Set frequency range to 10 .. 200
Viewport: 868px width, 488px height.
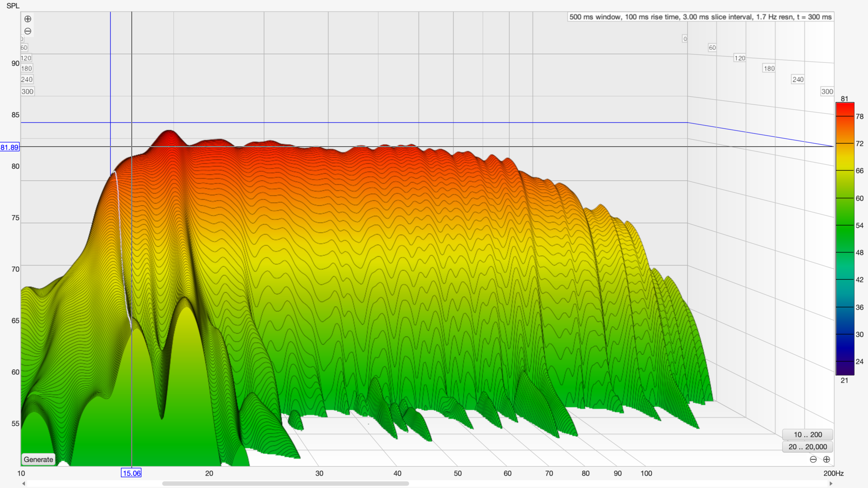[807, 435]
